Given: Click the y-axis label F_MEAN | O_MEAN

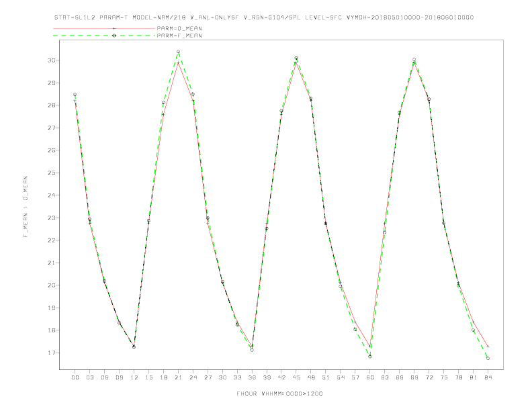Looking at the screenshot, I should [26, 207].
